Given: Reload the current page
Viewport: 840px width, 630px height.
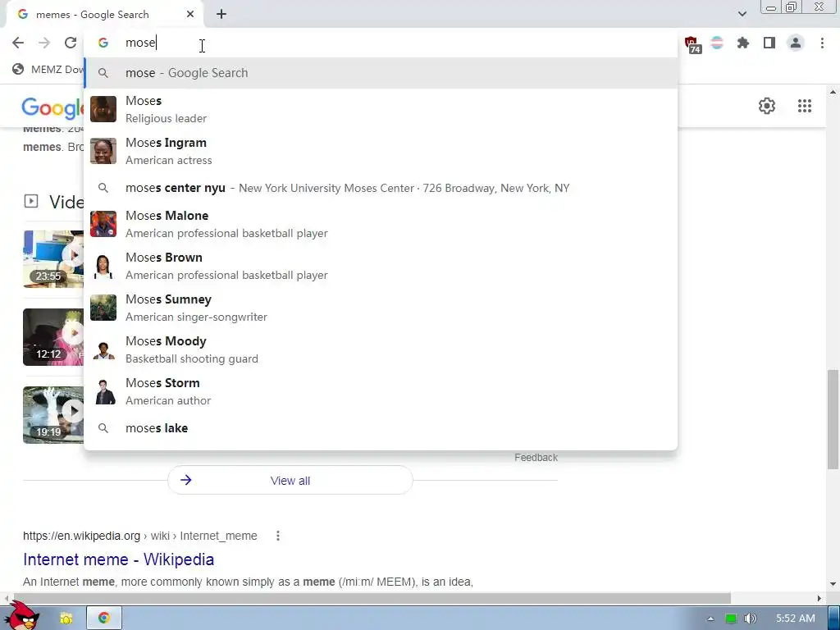Looking at the screenshot, I should (71, 43).
